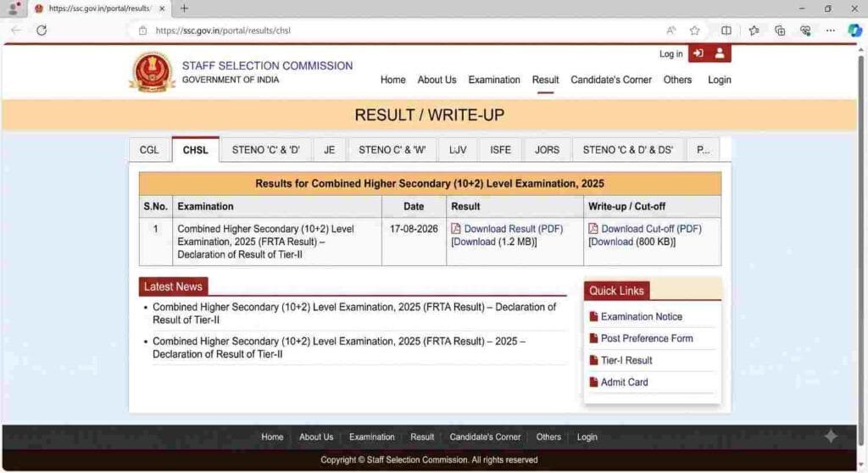Click the [Download (1.2 MB)] link

coord(494,242)
